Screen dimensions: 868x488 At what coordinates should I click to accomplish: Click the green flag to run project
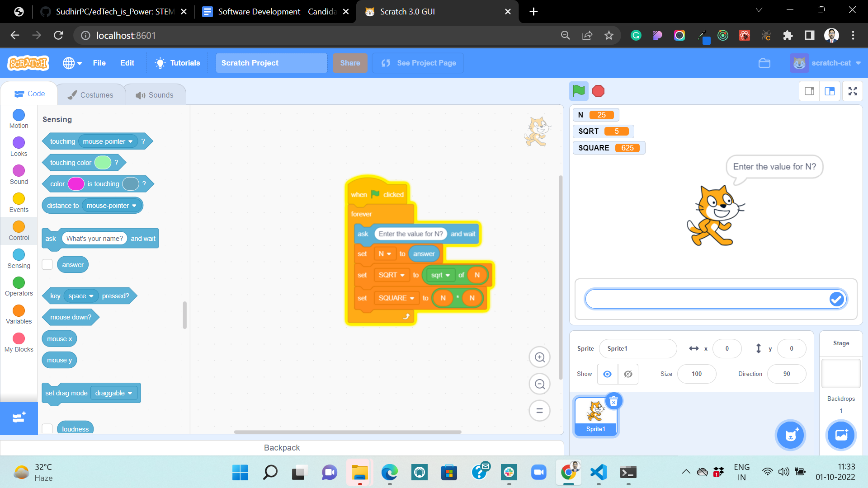coord(578,91)
